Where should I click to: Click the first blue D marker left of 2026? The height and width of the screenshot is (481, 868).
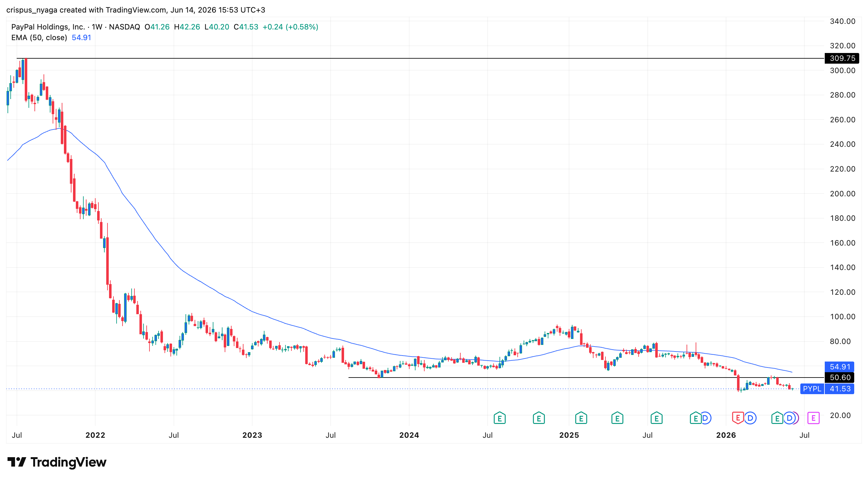(705, 418)
